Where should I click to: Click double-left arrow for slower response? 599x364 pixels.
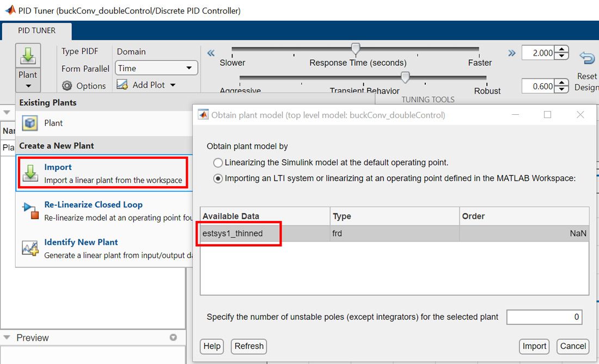pos(211,53)
